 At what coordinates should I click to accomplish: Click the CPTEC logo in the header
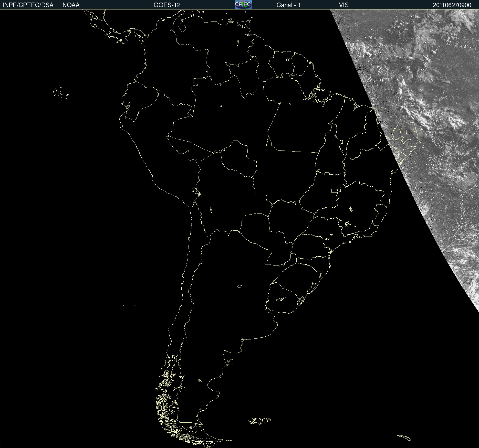(243, 5)
